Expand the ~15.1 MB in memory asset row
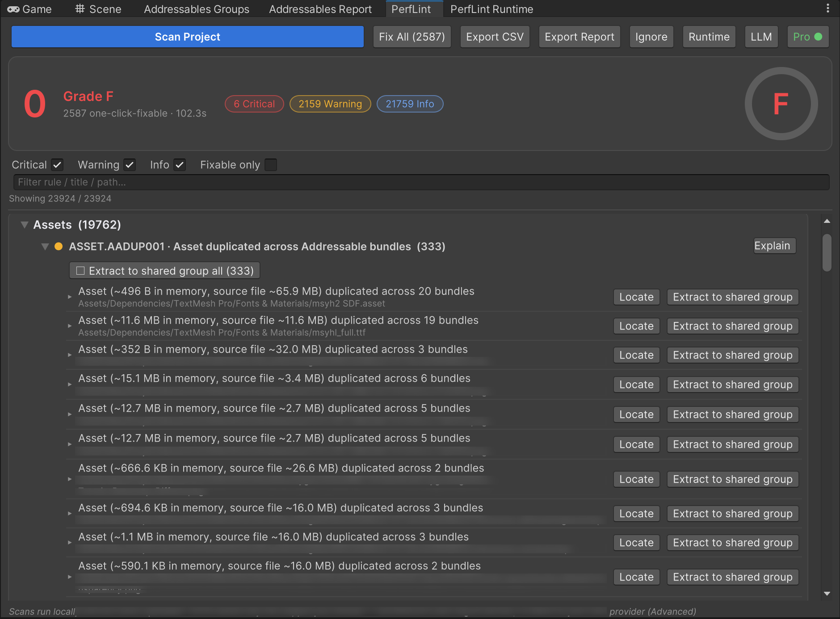 tap(70, 385)
